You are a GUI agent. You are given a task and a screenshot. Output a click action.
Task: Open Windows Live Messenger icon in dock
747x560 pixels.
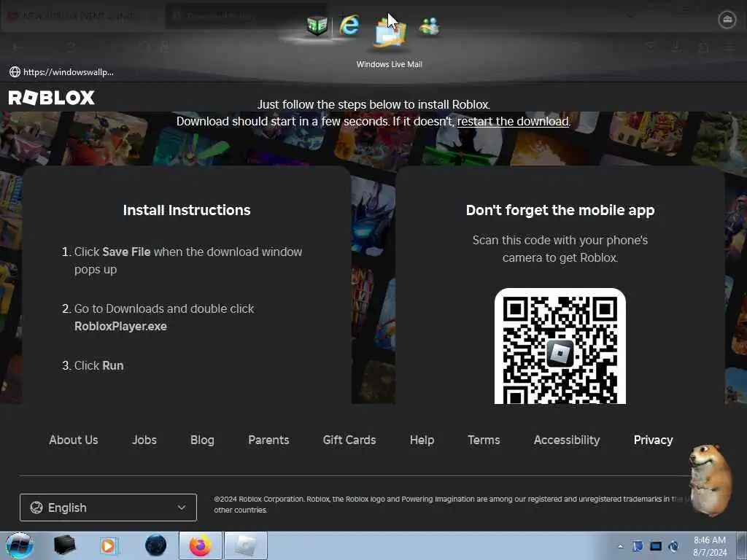point(429,27)
